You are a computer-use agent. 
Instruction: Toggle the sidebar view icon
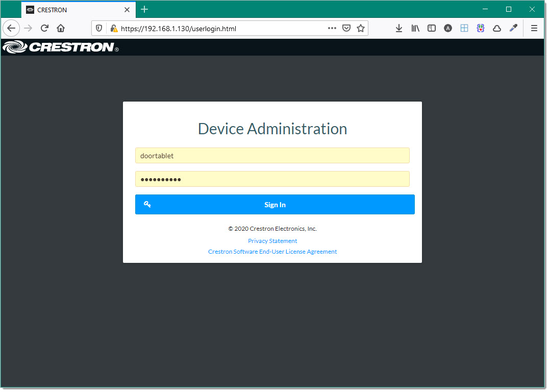click(432, 29)
